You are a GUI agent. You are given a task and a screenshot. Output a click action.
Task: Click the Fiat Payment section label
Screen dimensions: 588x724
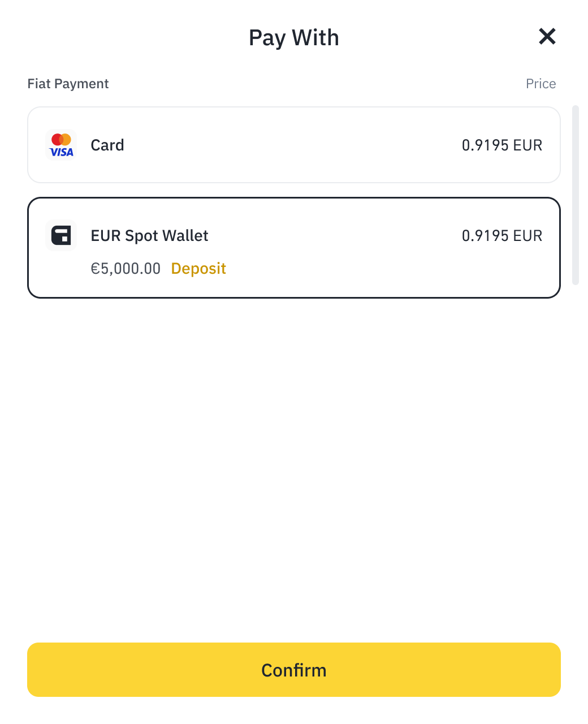68,84
